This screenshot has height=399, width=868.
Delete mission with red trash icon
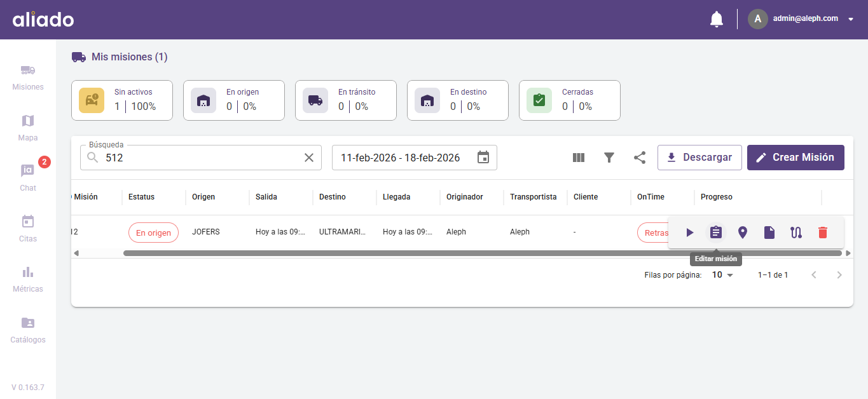(x=823, y=233)
